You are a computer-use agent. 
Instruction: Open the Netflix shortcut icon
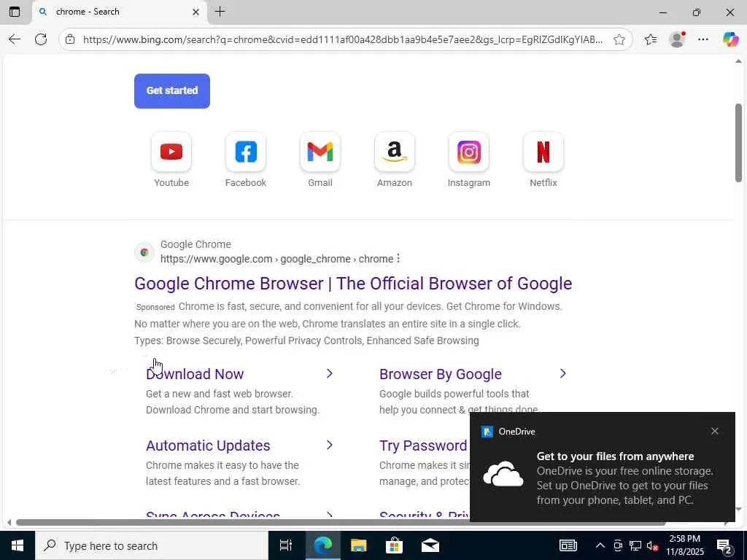point(543,152)
